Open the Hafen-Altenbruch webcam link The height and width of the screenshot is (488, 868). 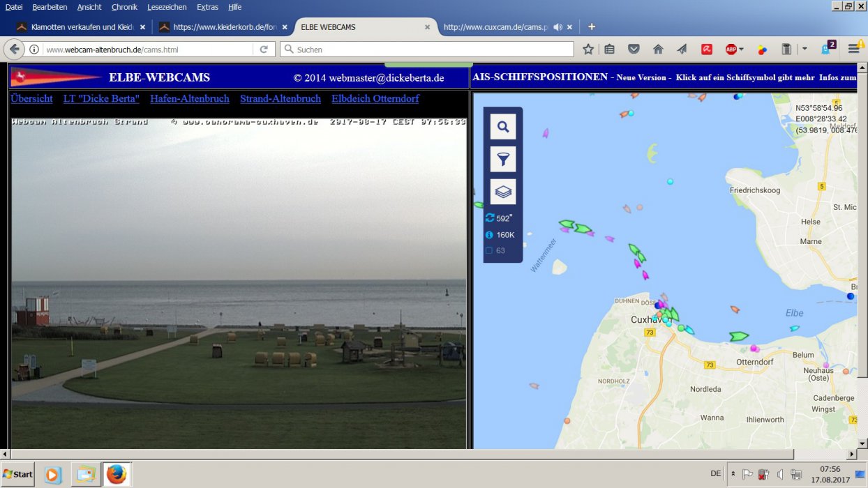(x=190, y=99)
